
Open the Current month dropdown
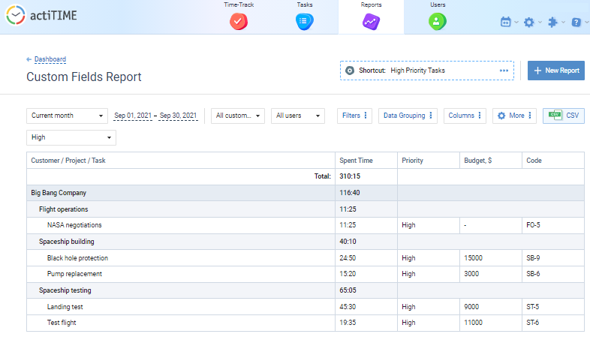click(67, 116)
